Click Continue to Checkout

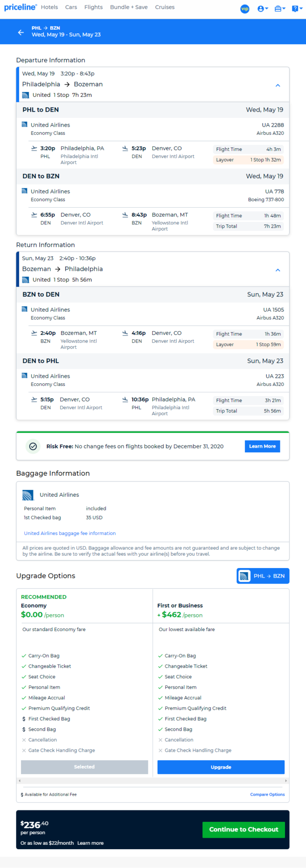click(x=243, y=830)
